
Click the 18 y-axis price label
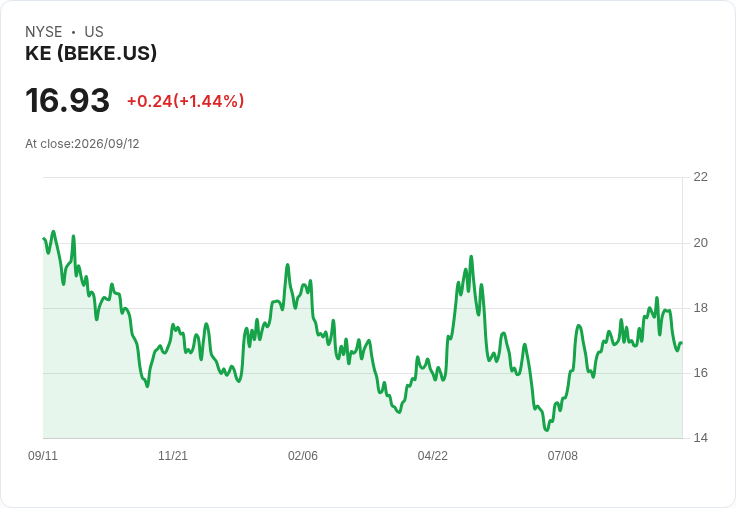tap(700, 308)
